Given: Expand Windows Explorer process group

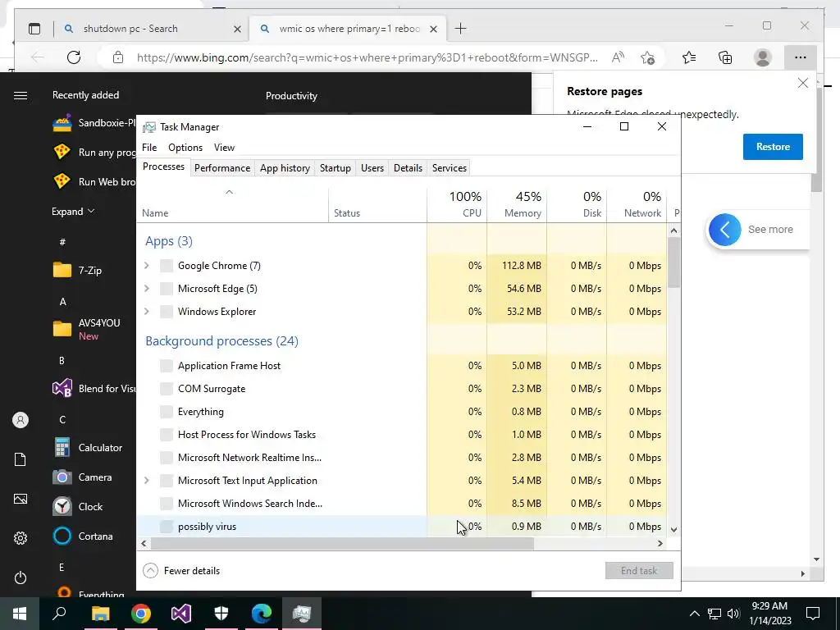Looking at the screenshot, I should (147, 312).
